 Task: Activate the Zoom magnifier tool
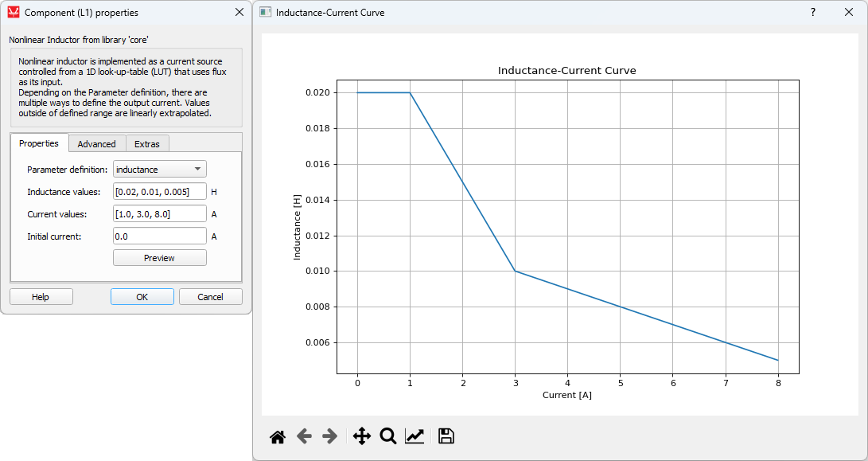388,436
